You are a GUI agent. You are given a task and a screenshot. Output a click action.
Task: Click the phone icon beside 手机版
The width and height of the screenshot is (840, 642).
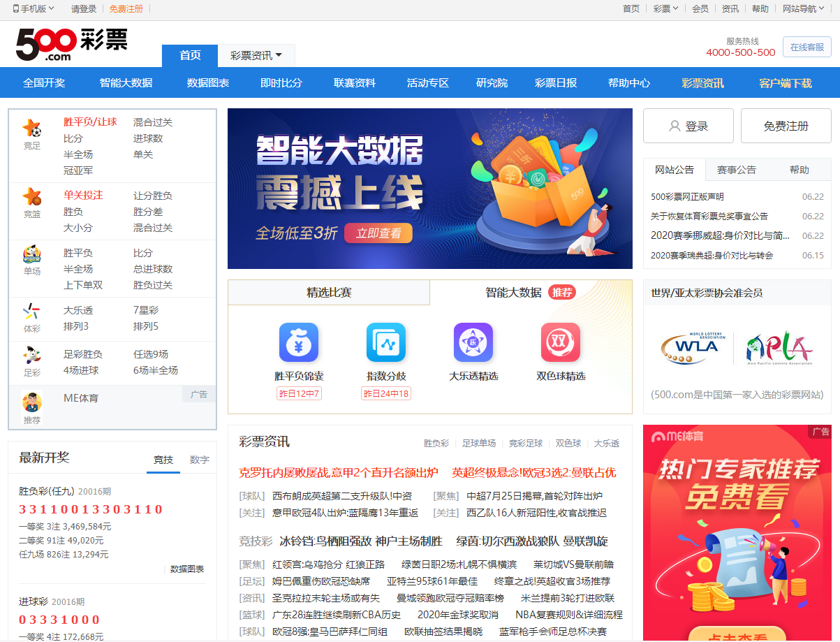pyautogui.click(x=16, y=9)
